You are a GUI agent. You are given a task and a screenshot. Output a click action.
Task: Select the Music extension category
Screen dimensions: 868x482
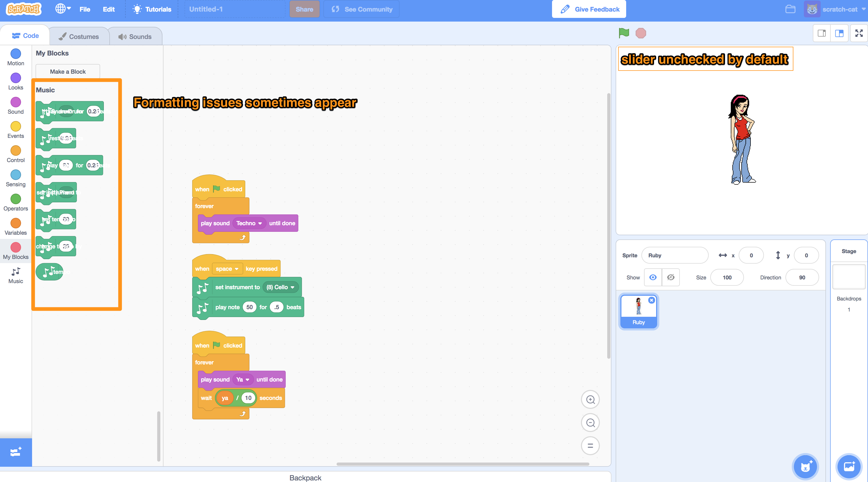(x=16, y=275)
